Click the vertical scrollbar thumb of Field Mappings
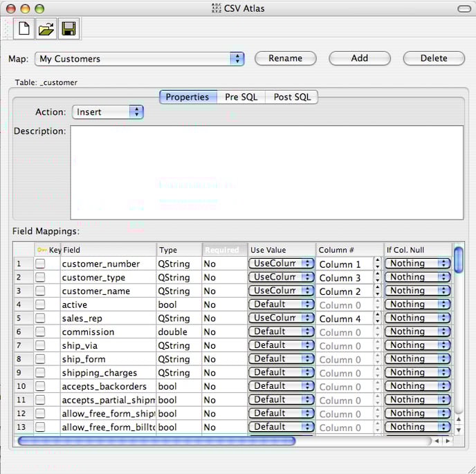 (459, 260)
